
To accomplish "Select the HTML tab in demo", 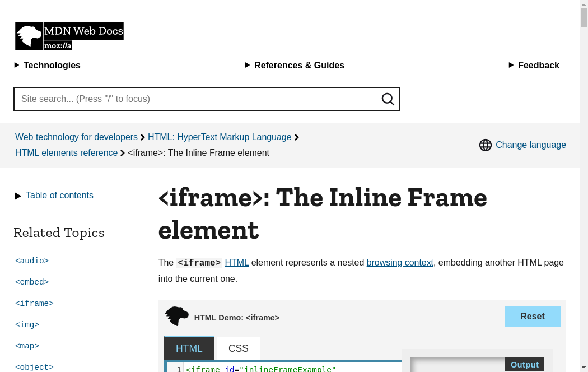I will (189, 348).
